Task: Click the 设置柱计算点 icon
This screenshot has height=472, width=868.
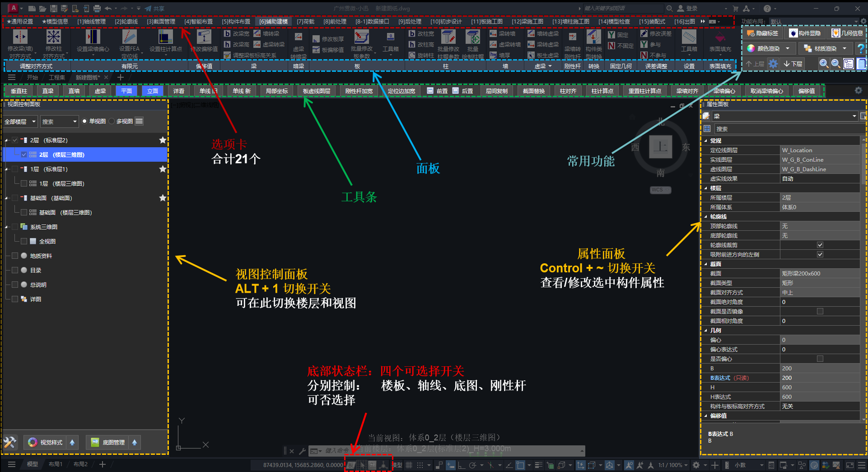Action: [165, 37]
